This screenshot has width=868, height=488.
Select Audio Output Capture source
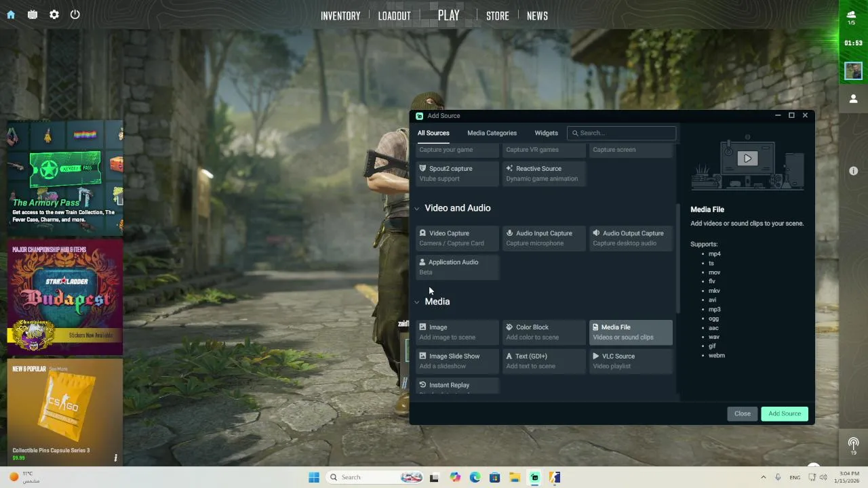pyautogui.click(x=631, y=238)
